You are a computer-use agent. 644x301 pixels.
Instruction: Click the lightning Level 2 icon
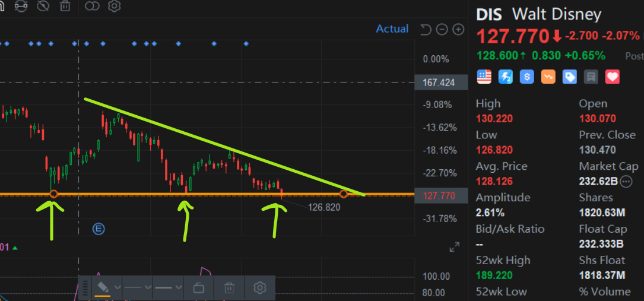(x=505, y=77)
